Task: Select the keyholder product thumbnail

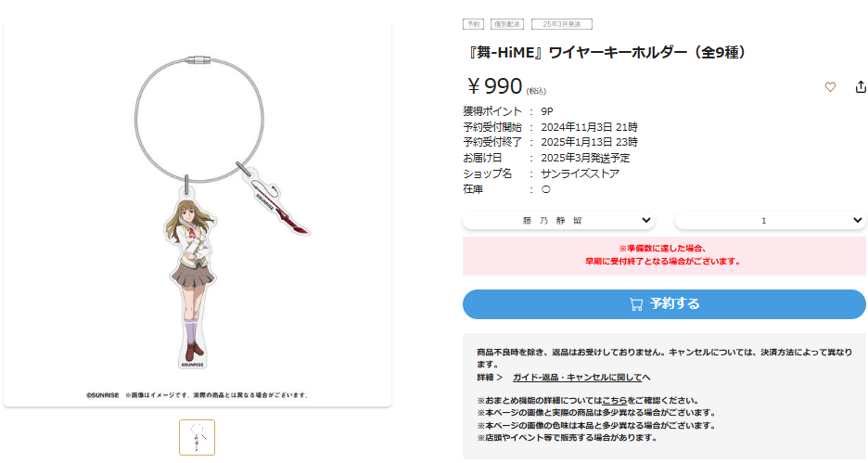Action: (x=198, y=438)
